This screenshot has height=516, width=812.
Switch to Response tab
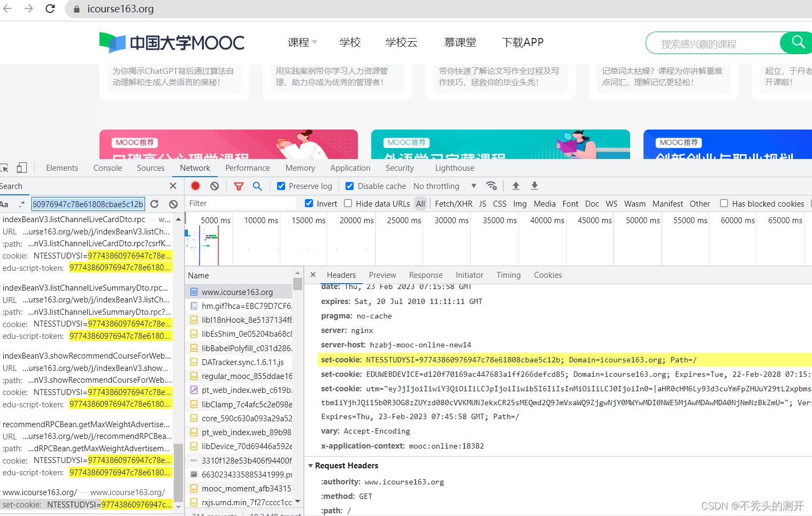[426, 275]
